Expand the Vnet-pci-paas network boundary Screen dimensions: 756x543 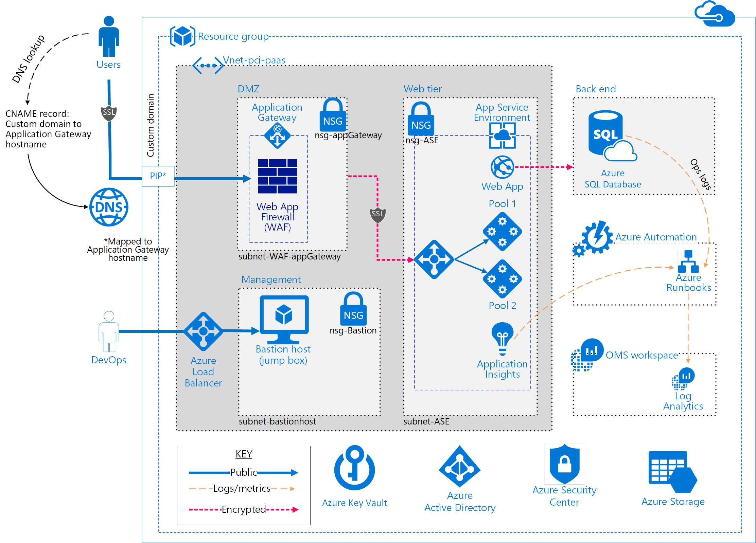click(x=203, y=69)
